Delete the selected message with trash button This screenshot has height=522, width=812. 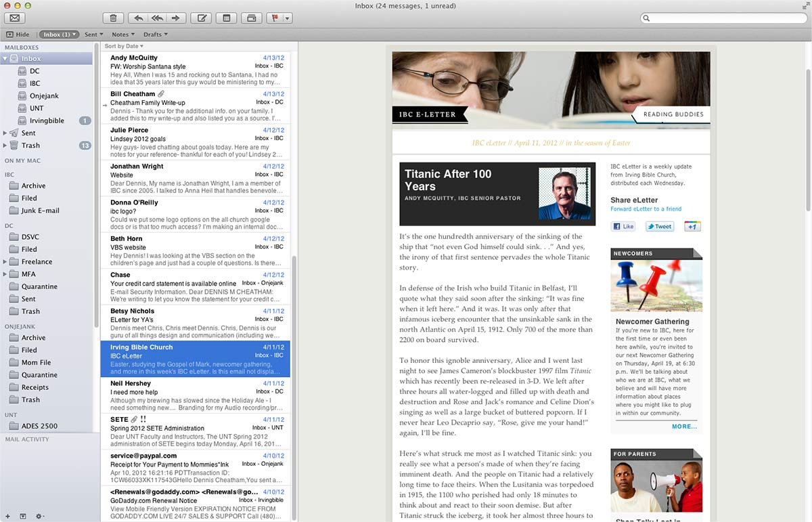click(113, 18)
